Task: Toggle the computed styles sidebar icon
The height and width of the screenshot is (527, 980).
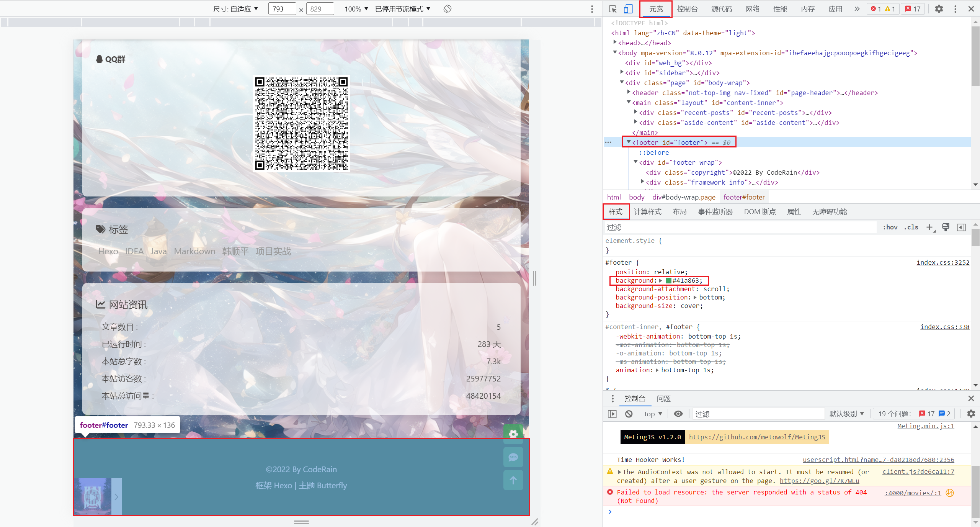Action: (x=961, y=227)
